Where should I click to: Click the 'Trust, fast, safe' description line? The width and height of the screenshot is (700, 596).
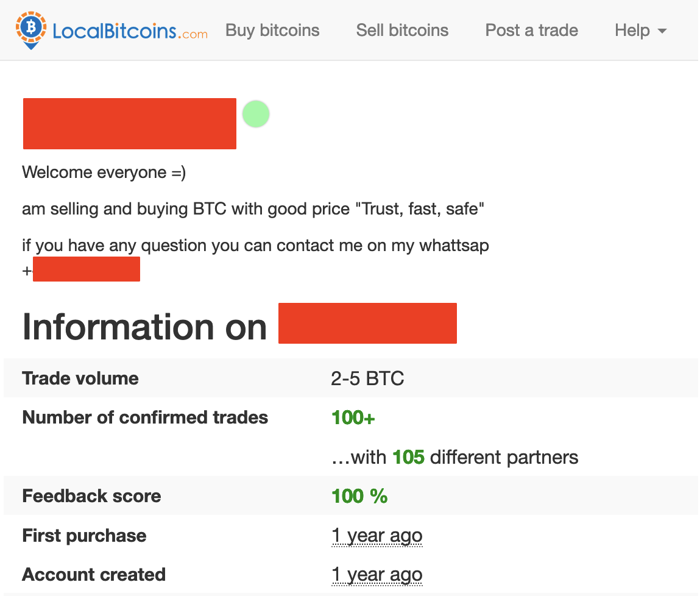[x=253, y=209]
